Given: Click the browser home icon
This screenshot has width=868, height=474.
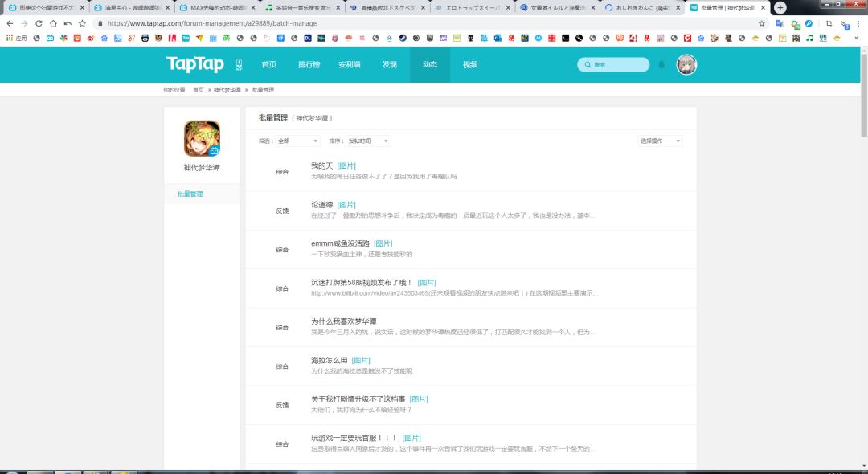Looking at the screenshot, I should coord(53,23).
